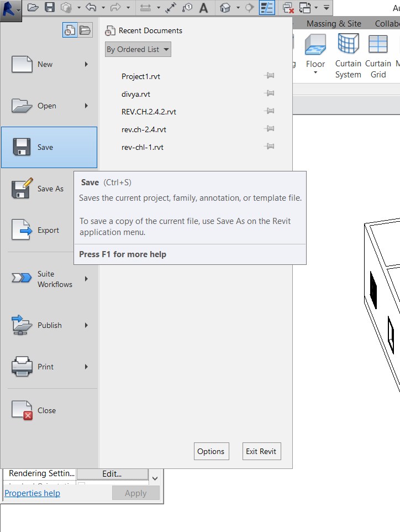Open the Properties help link

[32, 493]
